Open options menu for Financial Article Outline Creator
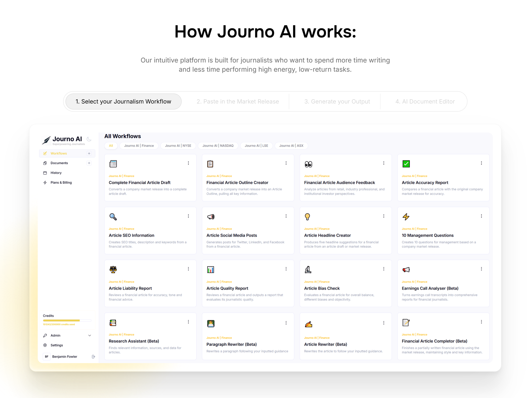Viewport: 532px width, 398px height. (286, 163)
